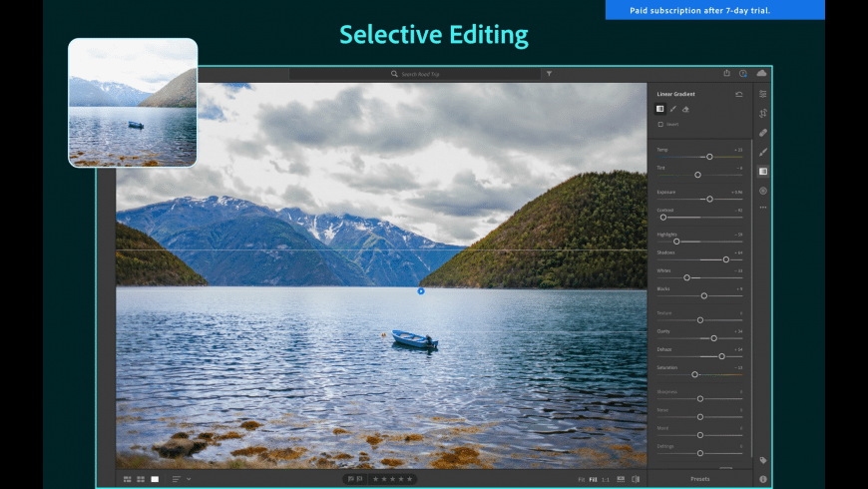Adjust the Texture slider handle
868x489 pixels.
point(700,320)
